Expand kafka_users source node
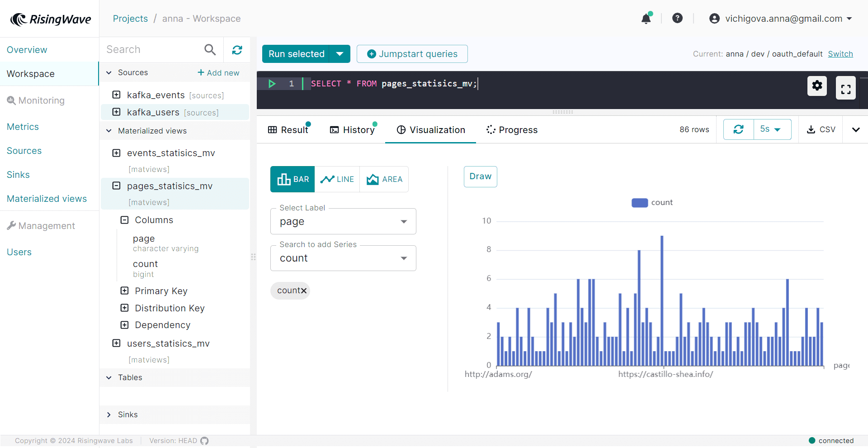The height and width of the screenshot is (448, 868). click(116, 112)
